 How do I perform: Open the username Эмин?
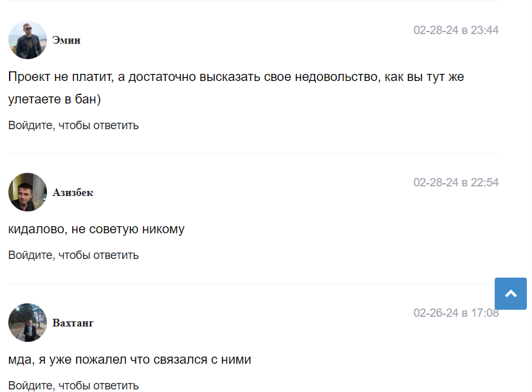tap(66, 40)
